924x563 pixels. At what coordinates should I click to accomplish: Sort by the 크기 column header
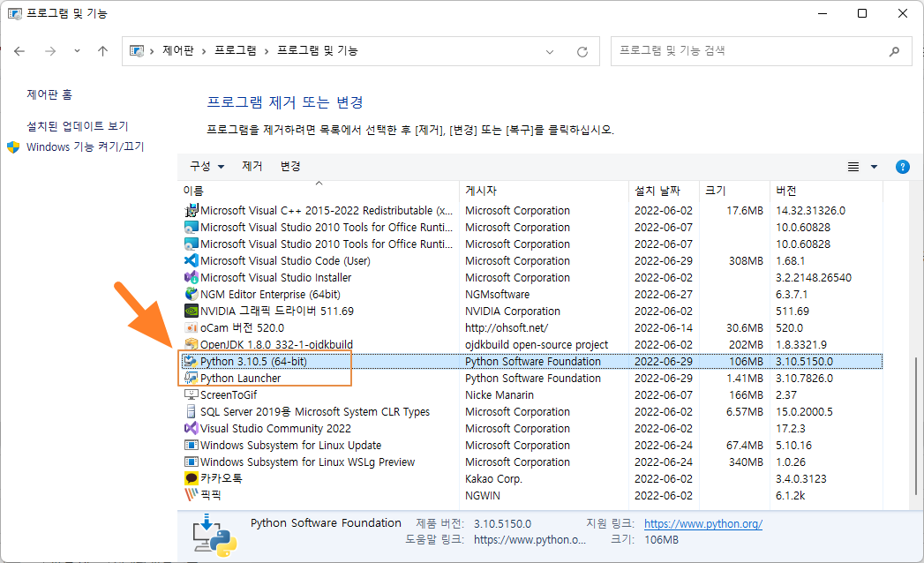tap(735, 191)
